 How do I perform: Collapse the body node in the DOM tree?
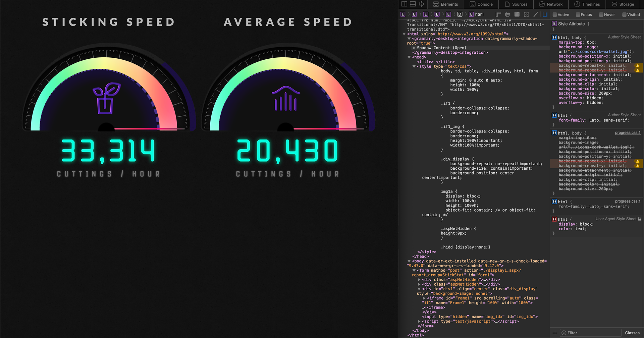coord(409,261)
